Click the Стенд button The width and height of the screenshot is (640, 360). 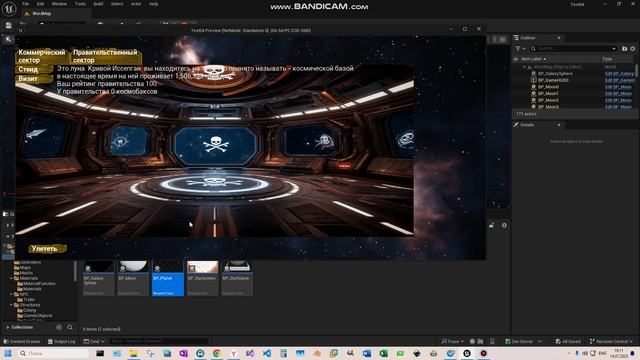[x=33, y=70]
